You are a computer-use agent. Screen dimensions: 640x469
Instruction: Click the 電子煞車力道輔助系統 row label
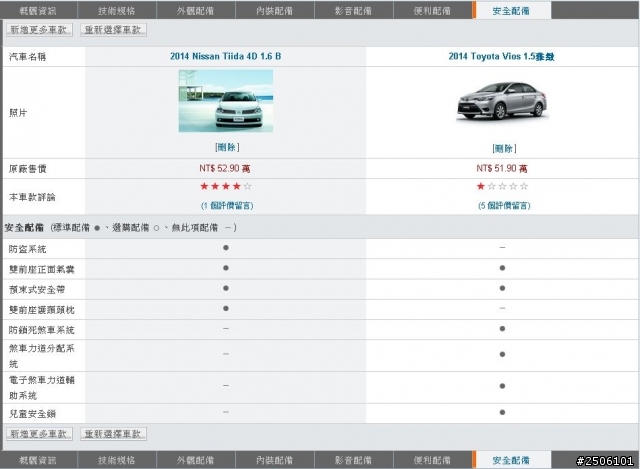pyautogui.click(x=42, y=387)
